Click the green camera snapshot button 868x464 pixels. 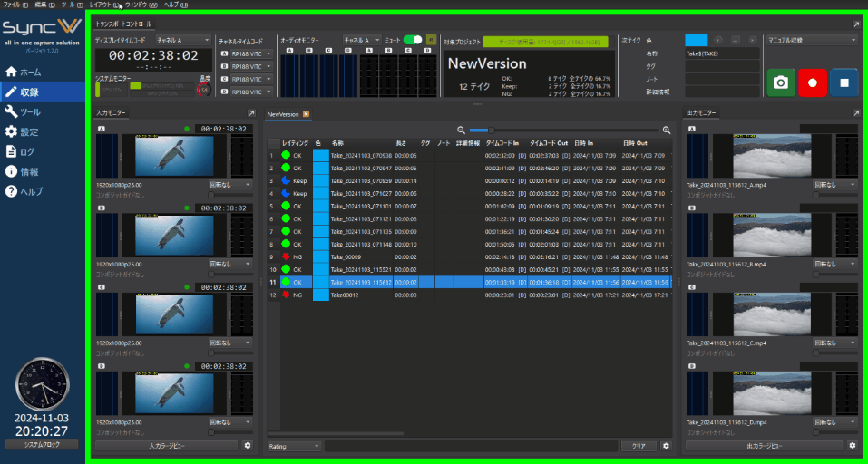pos(780,82)
